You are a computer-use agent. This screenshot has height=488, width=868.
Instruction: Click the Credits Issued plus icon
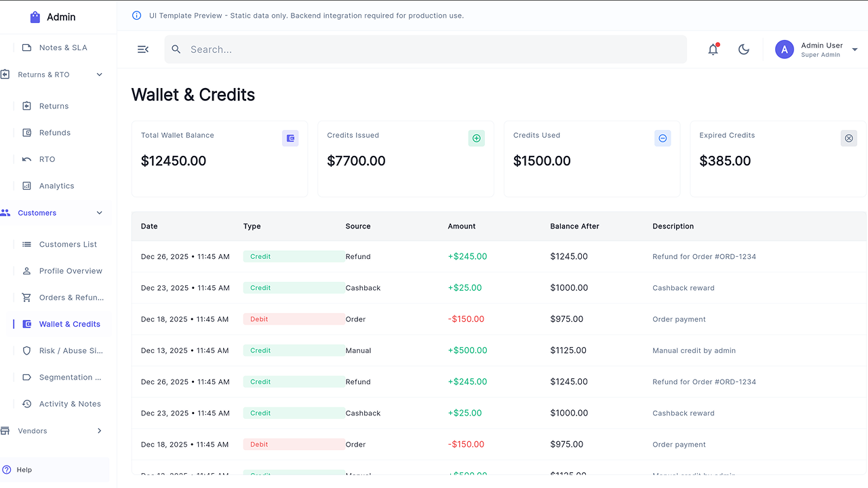click(477, 138)
